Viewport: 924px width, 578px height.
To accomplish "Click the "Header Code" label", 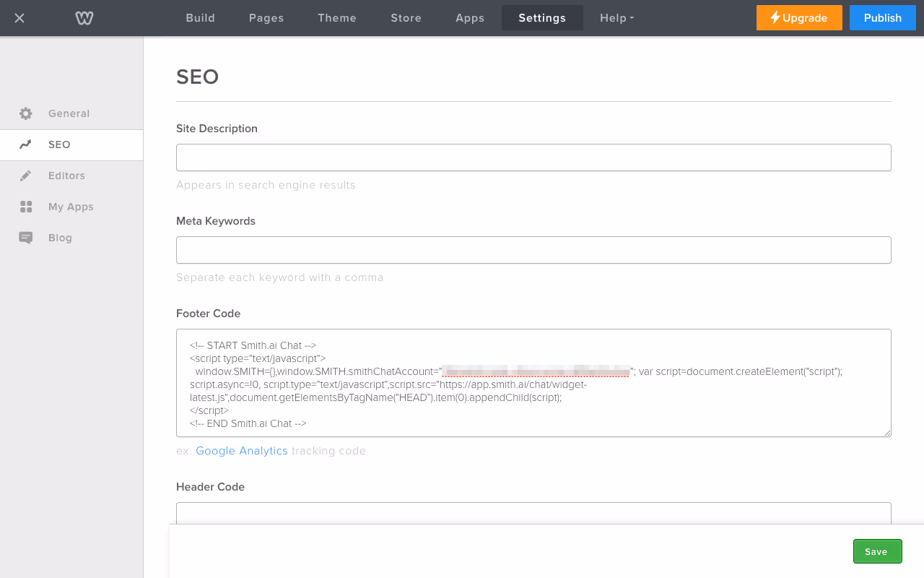I will pos(210,487).
